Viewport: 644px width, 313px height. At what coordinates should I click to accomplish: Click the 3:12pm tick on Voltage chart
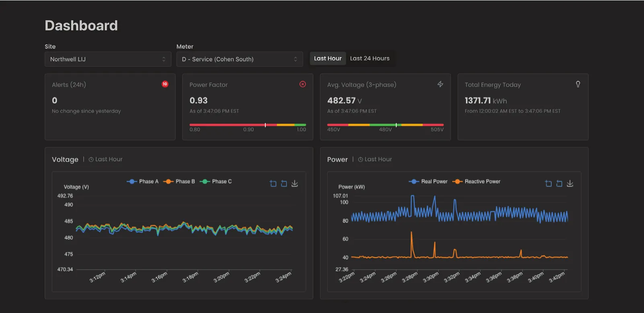click(x=97, y=277)
